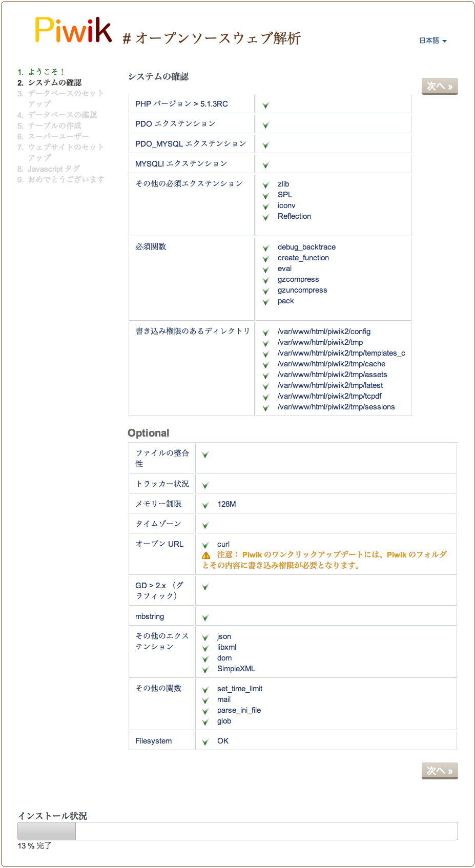This screenshot has height=868, width=475.
Task: Click the 必須関数 row label
Action: tap(151, 247)
